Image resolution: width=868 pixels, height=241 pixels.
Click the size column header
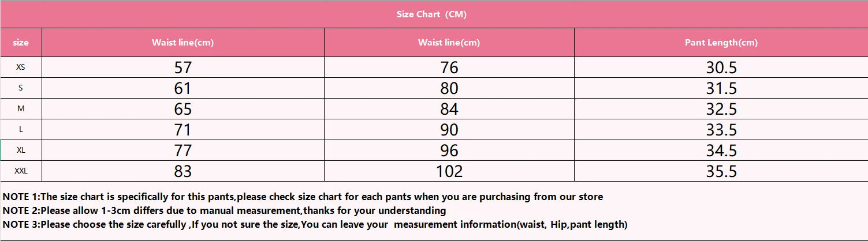[x=21, y=43]
